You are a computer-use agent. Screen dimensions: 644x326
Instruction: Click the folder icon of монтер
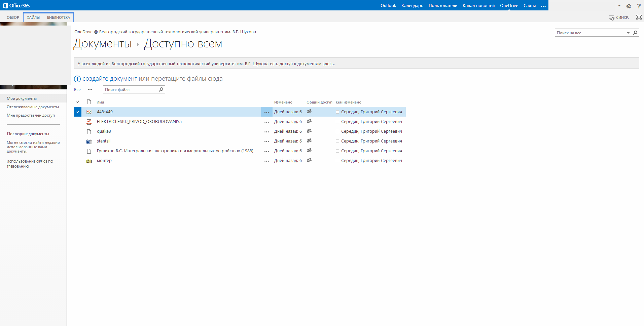click(x=89, y=161)
